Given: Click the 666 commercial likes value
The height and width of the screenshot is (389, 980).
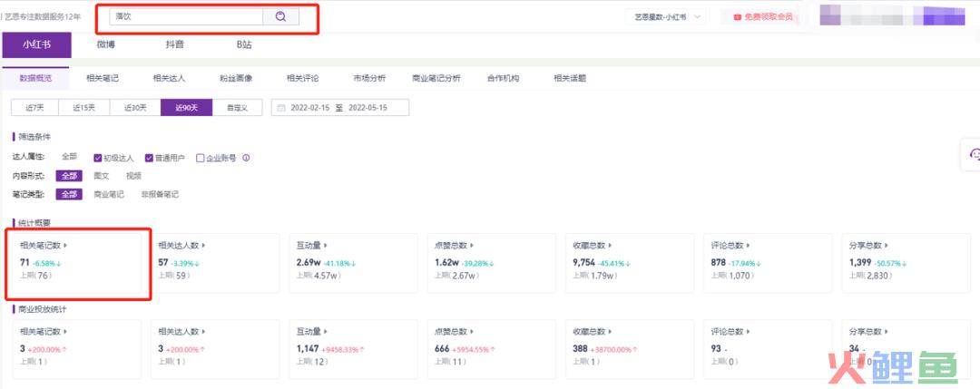Looking at the screenshot, I should pos(442,349).
